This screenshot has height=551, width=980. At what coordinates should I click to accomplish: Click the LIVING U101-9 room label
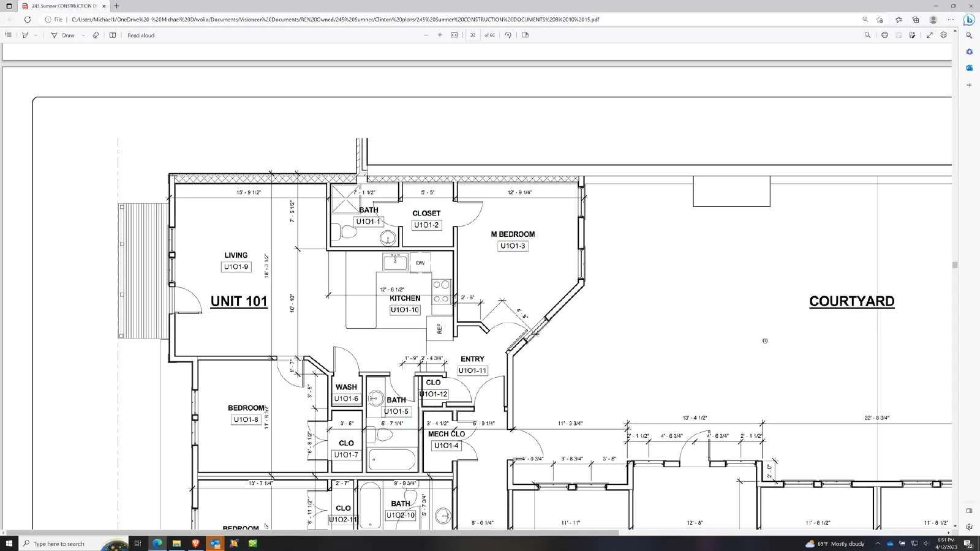click(236, 261)
